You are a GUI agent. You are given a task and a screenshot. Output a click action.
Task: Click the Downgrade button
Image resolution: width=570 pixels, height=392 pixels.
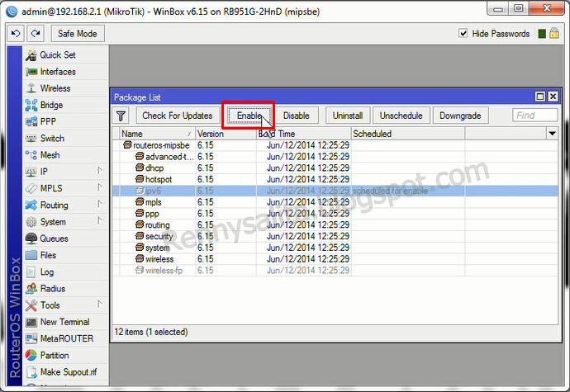tap(460, 116)
